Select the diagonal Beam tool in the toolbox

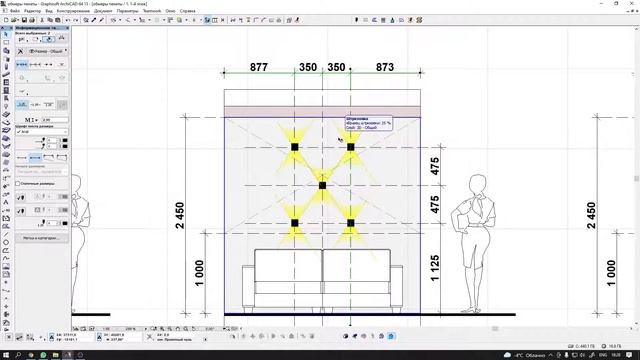tap(6, 75)
